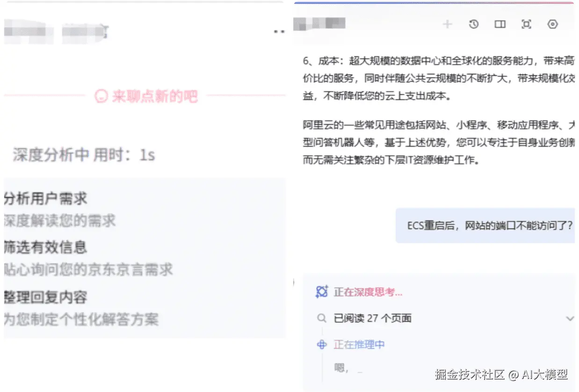Open the hexagon settings icon

(x=553, y=24)
